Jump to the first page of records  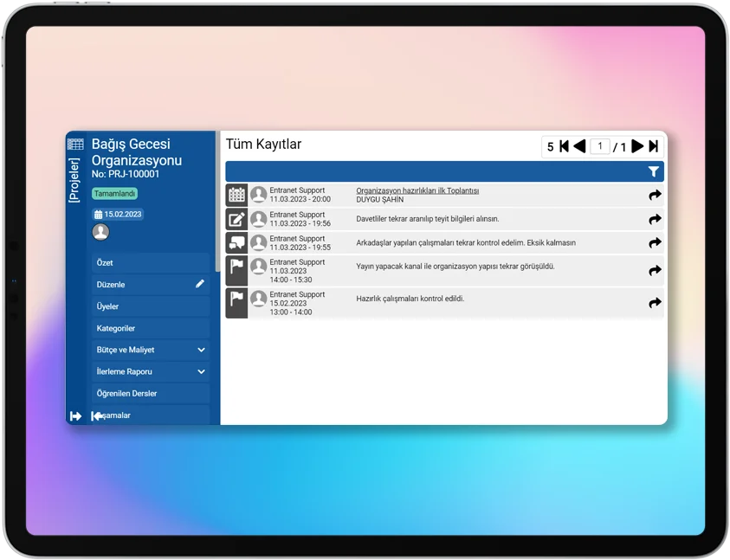[x=564, y=146]
